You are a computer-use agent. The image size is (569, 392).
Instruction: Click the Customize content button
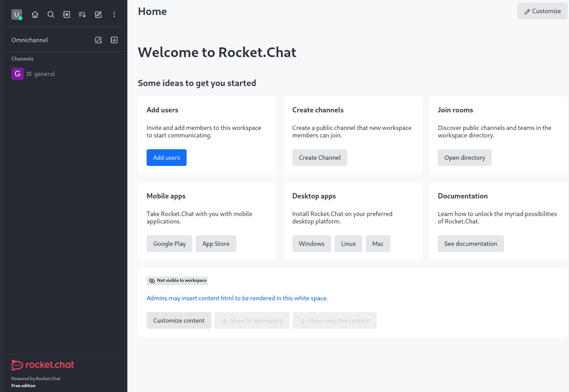(179, 320)
